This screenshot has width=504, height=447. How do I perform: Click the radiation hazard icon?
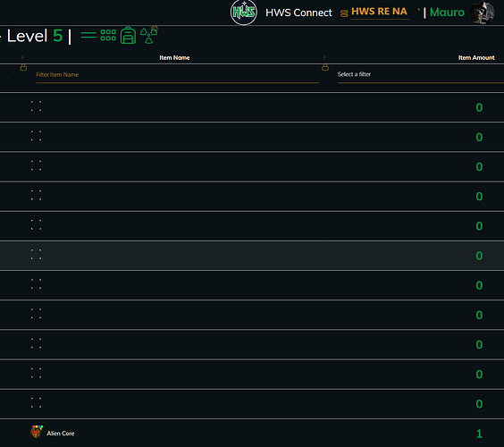[149, 35]
